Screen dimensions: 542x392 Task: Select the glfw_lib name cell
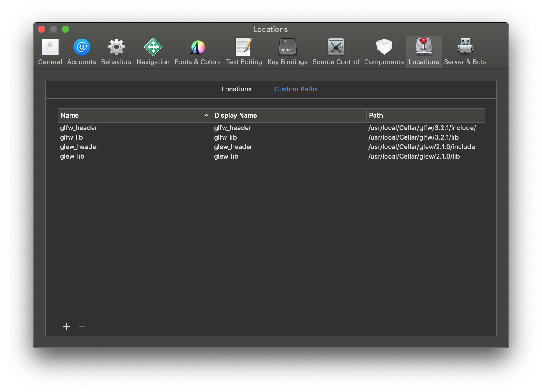[71, 137]
